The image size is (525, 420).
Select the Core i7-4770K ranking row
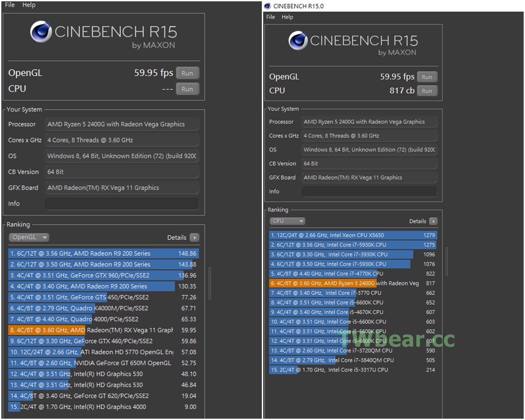coord(353,274)
